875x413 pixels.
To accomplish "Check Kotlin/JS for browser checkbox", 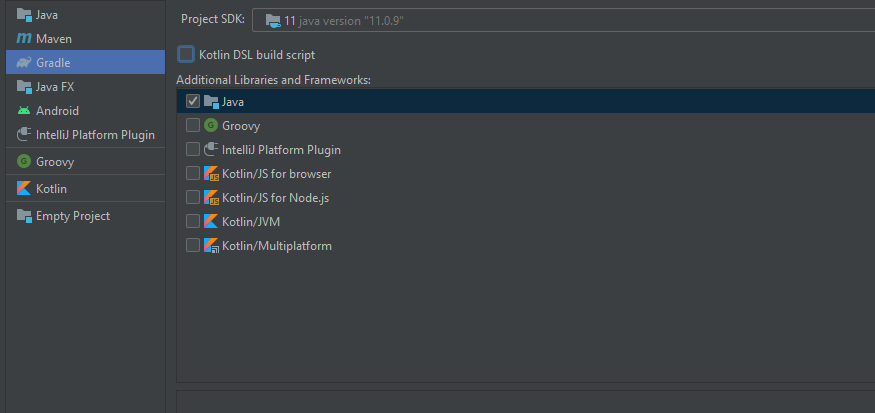I will [193, 174].
